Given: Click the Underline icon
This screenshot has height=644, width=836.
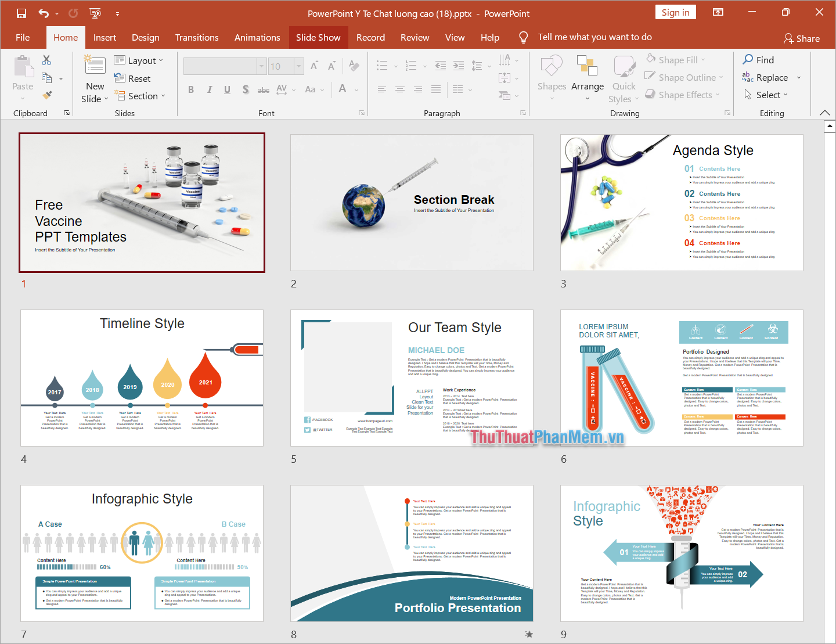Looking at the screenshot, I should 226,89.
